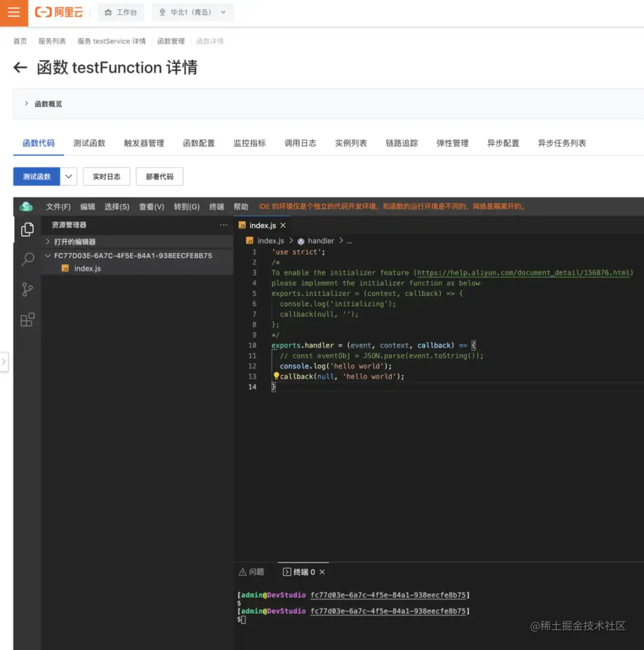Switch to the 函数配置 tab
The width and height of the screenshot is (644, 650).
point(199,144)
